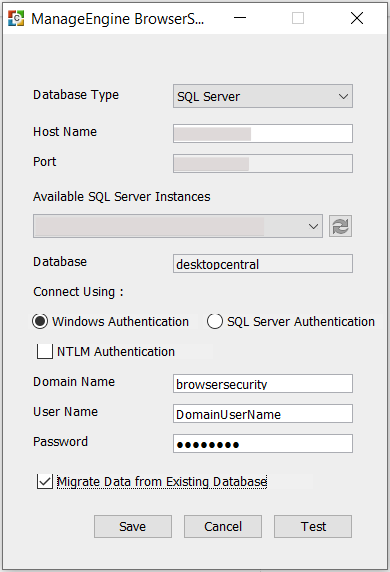The width and height of the screenshot is (390, 572).
Task: Click the User Name field
Action: click(x=263, y=413)
